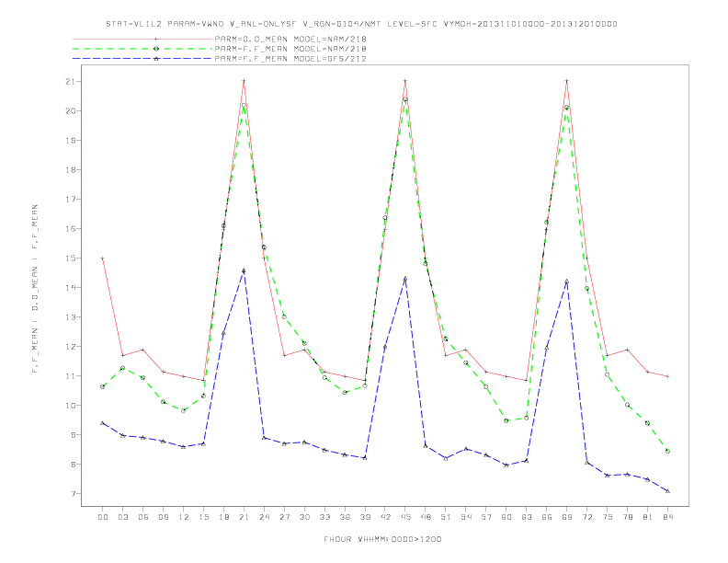Click the vertical y-axis title F.F_MEAN | O.O_MEAN
The image size is (728, 563).
[35, 289]
